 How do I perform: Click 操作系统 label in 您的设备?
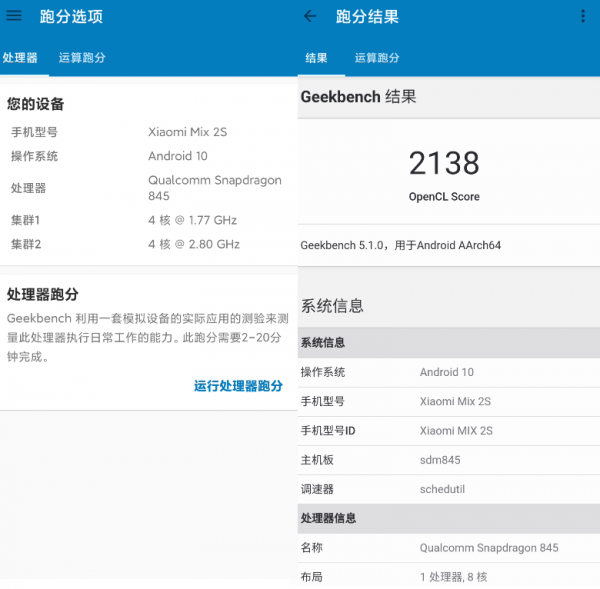click(x=34, y=156)
